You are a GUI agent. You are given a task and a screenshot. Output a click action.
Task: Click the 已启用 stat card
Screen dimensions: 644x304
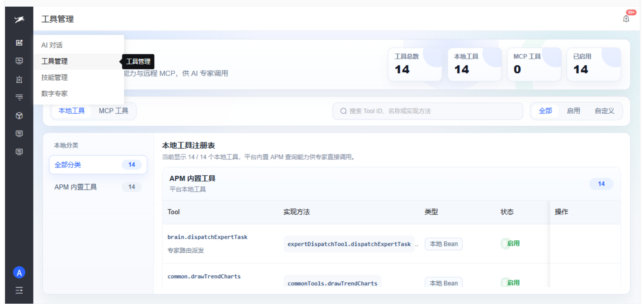593,64
